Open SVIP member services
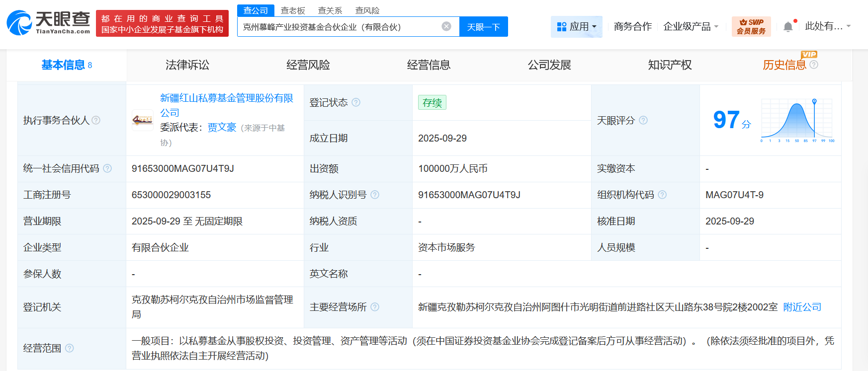The width and height of the screenshot is (868, 371). point(751,26)
